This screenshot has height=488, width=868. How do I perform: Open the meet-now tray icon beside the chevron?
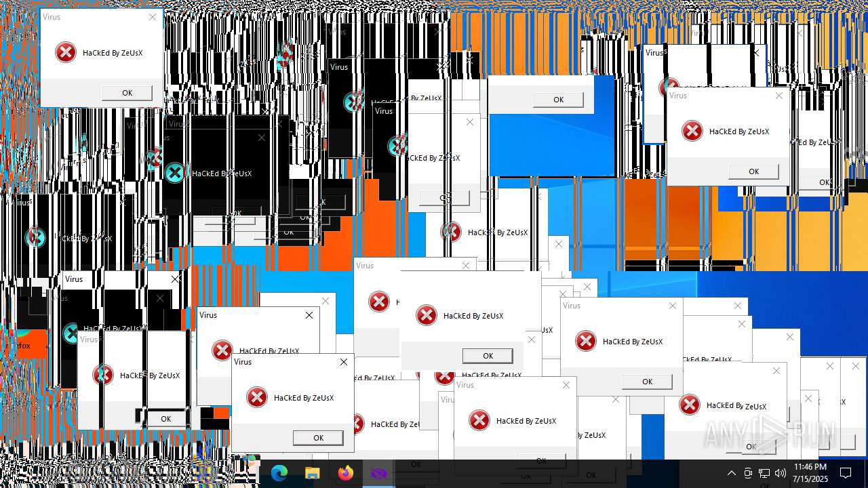748,473
